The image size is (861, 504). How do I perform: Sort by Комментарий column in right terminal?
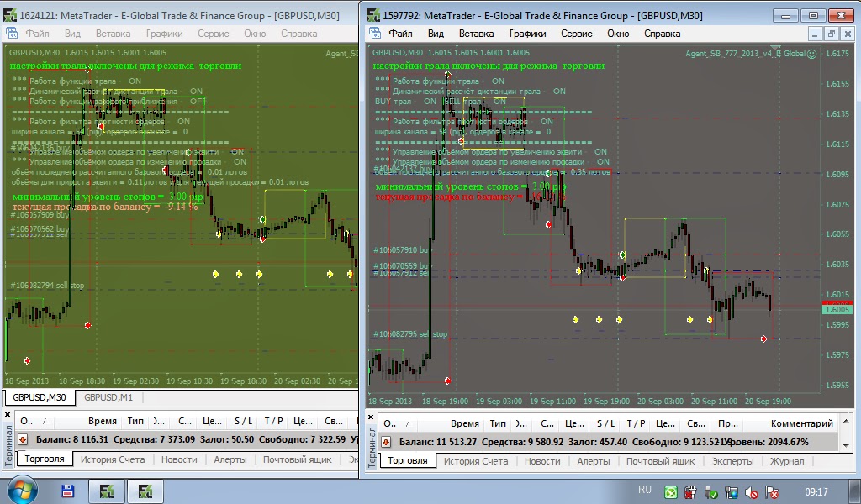tap(801, 423)
